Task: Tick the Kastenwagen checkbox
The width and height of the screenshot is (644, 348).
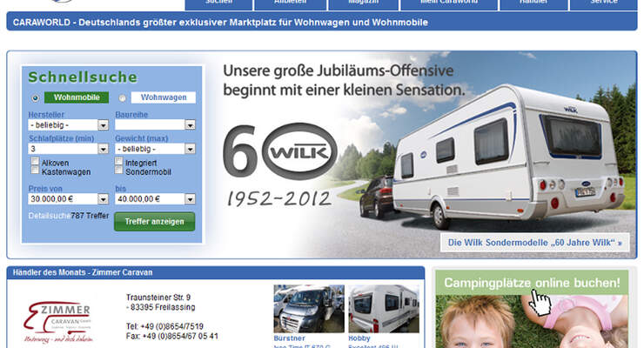Action: [x=36, y=170]
